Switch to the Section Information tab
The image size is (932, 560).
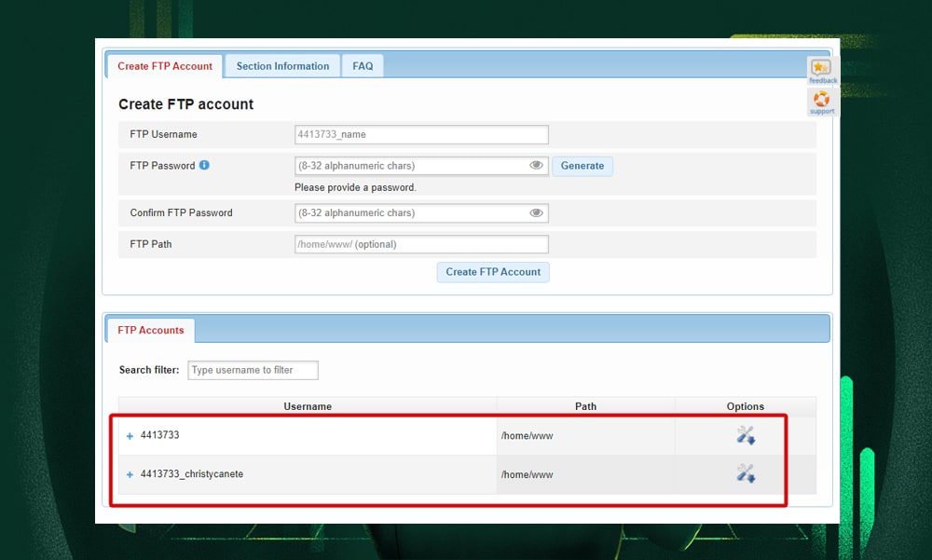[281, 65]
